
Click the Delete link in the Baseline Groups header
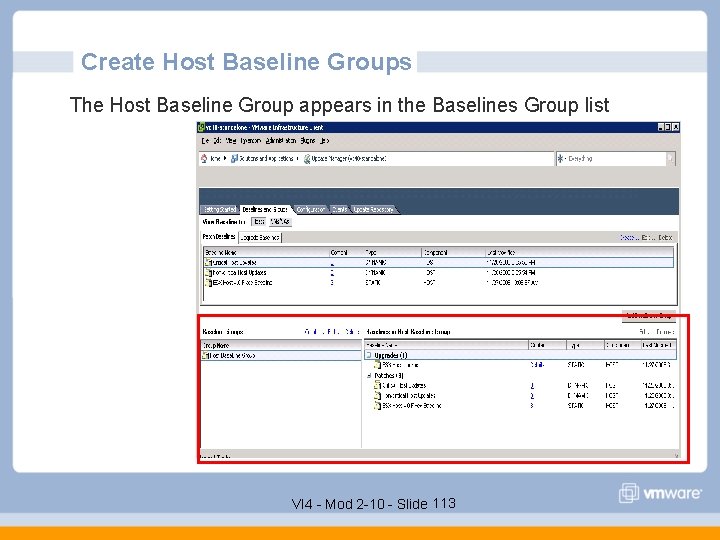click(352, 332)
